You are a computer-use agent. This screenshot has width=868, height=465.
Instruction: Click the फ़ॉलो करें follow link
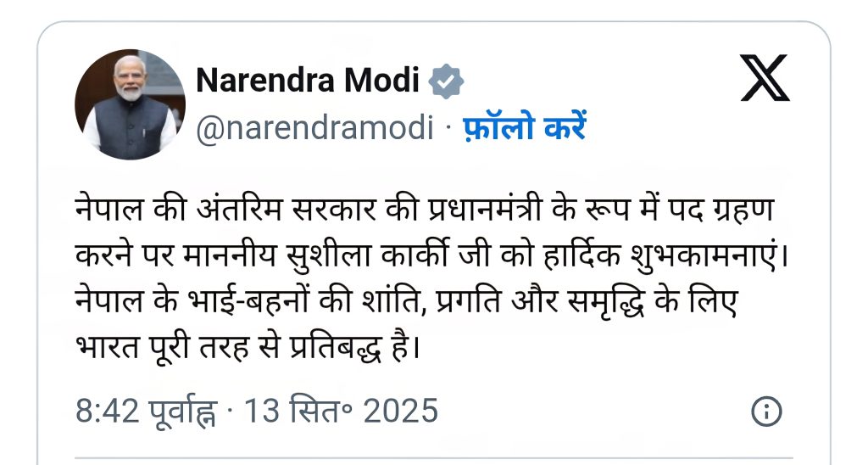[524, 128]
